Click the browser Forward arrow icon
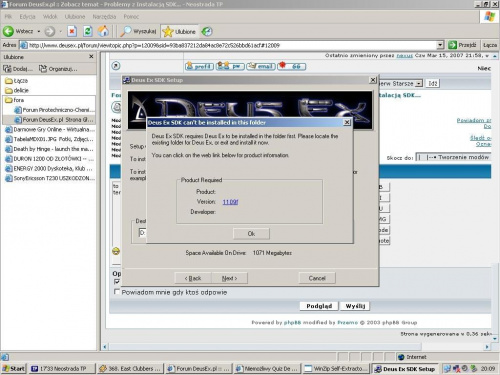 [50, 32]
